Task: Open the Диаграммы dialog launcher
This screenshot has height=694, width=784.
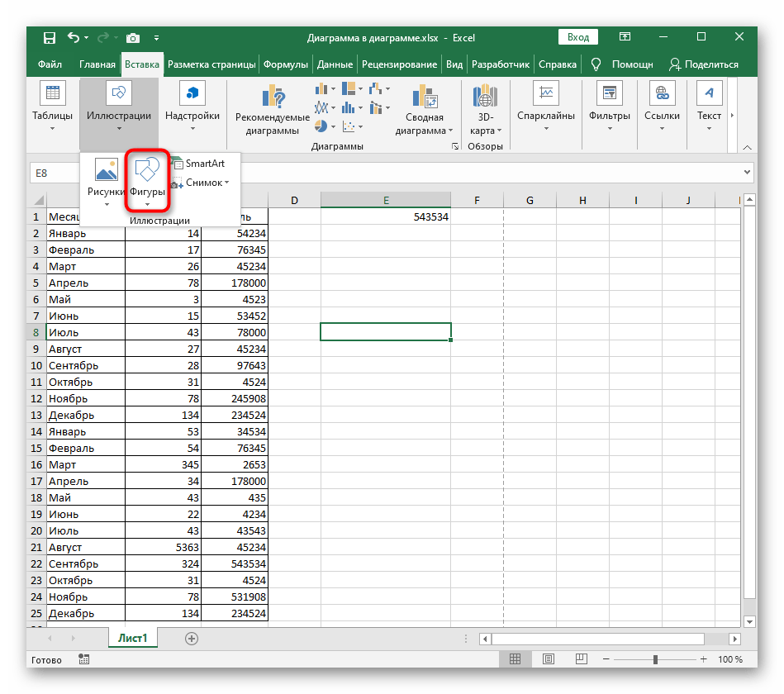Action: coord(455,146)
